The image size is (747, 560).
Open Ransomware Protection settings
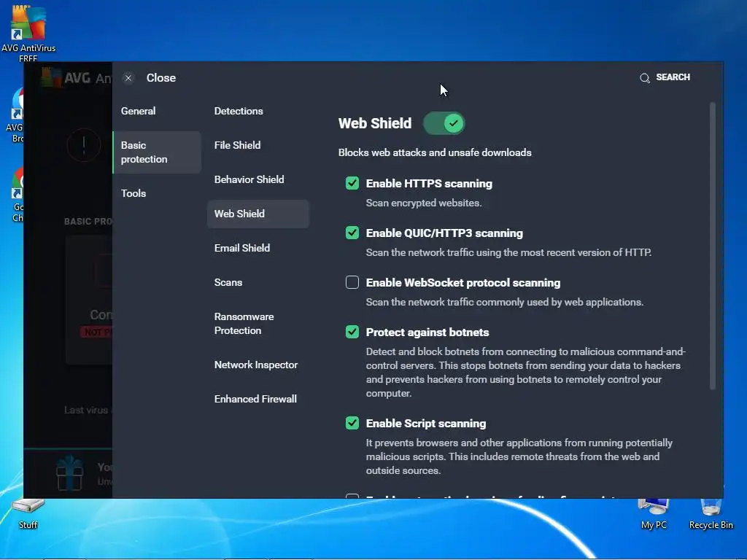point(244,323)
